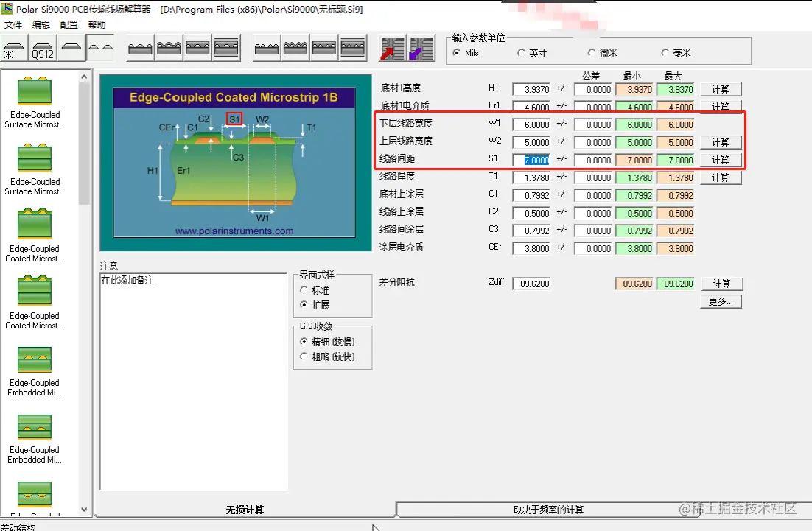
Task: Click 计算 button for S1 line spacing
Action: click(721, 160)
